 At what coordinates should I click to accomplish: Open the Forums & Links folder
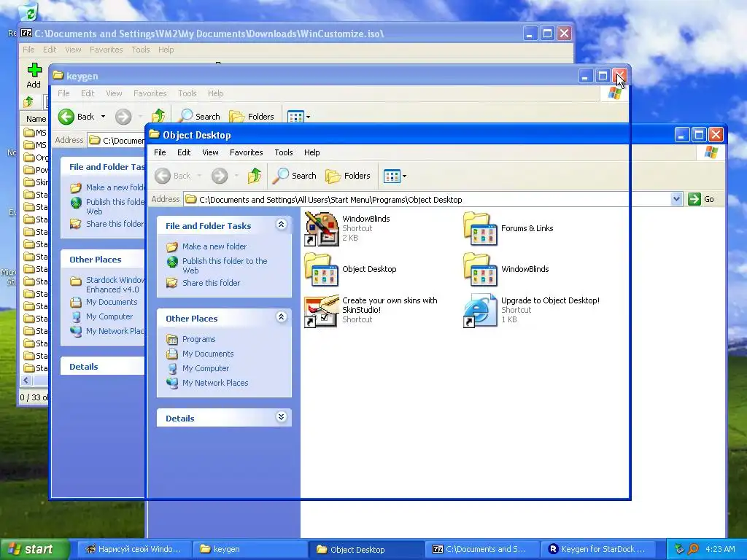click(x=480, y=228)
